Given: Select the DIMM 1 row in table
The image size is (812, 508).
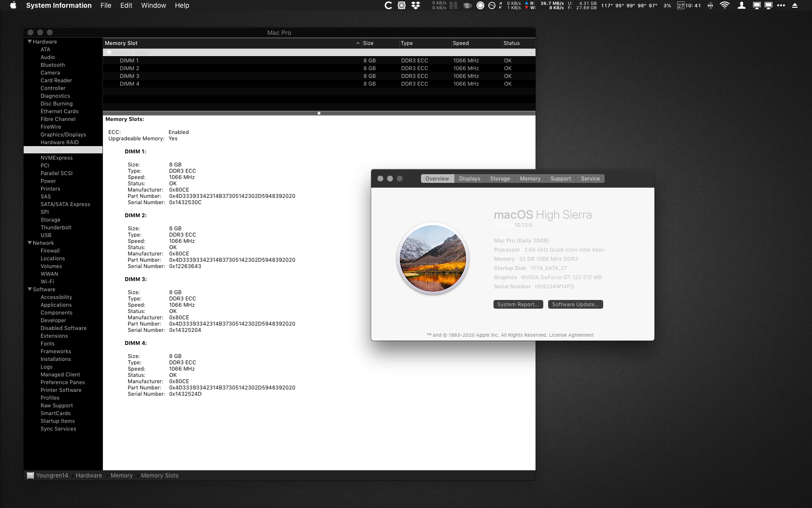Looking at the screenshot, I should click(x=319, y=60).
